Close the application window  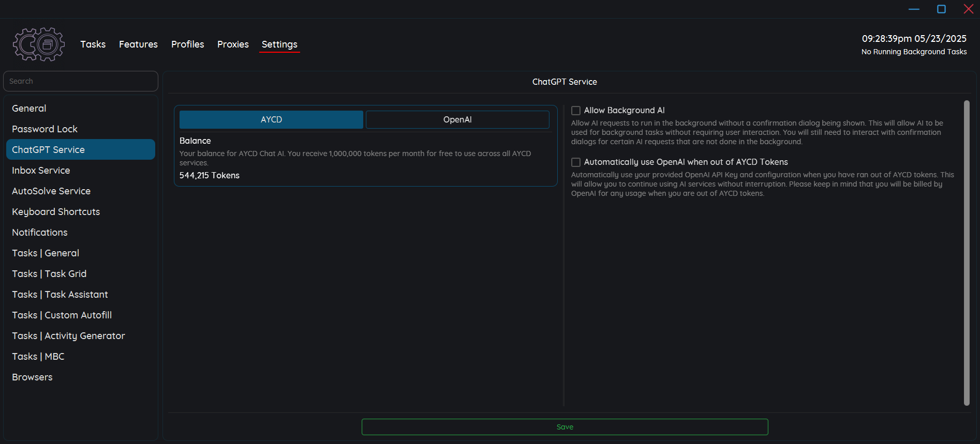pyautogui.click(x=969, y=9)
